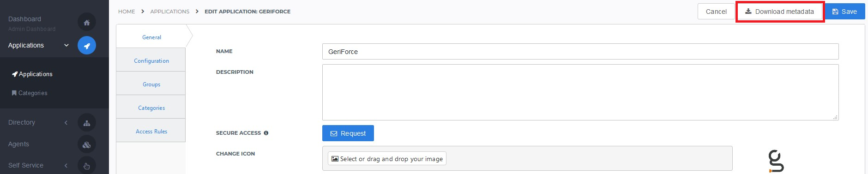Click the Directory hierarchy icon
This screenshot has width=868, height=174.
(x=87, y=123)
